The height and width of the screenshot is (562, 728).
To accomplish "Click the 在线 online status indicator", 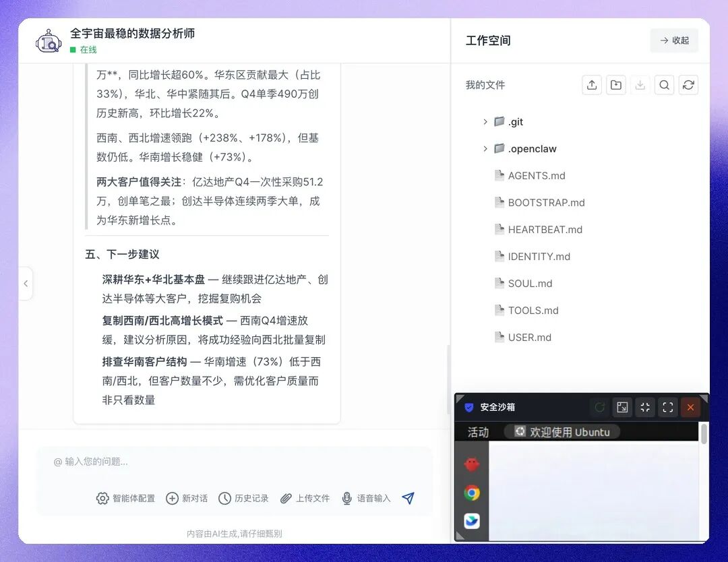I will [84, 50].
